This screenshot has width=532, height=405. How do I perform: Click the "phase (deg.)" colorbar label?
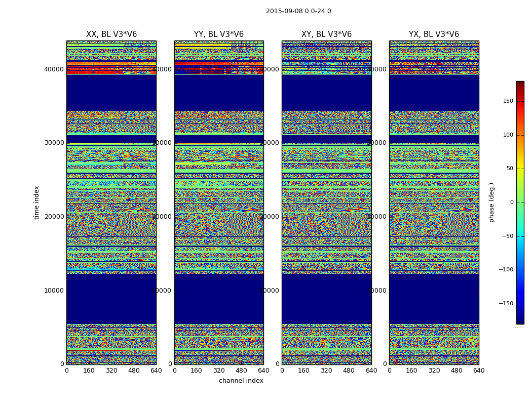click(491, 202)
